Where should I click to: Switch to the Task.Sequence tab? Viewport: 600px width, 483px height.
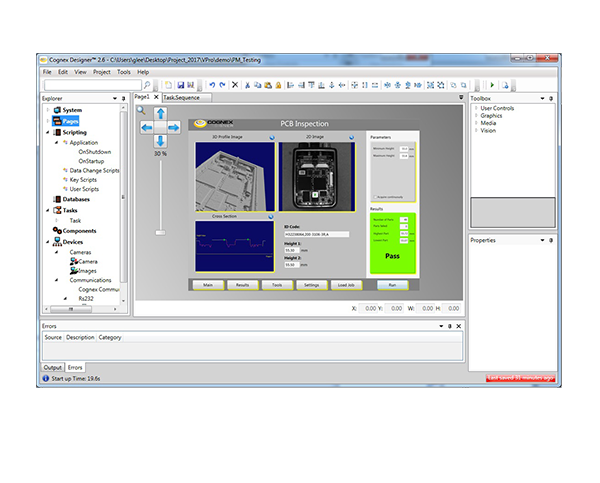pos(187,98)
